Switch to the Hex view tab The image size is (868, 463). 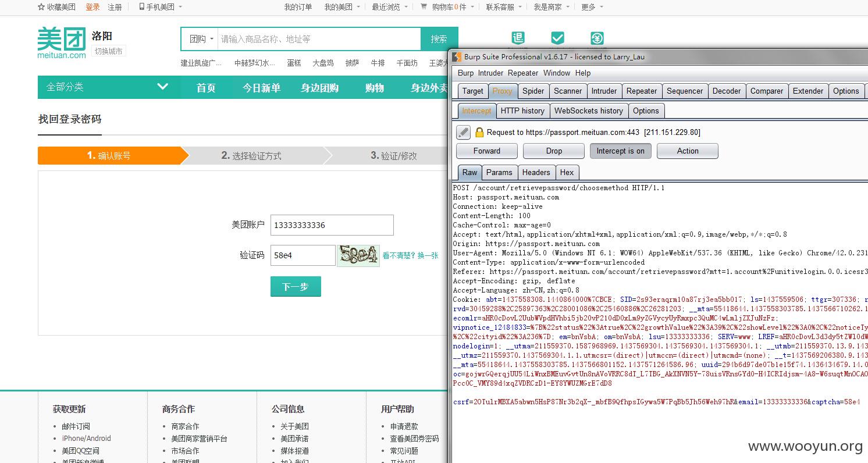567,172
